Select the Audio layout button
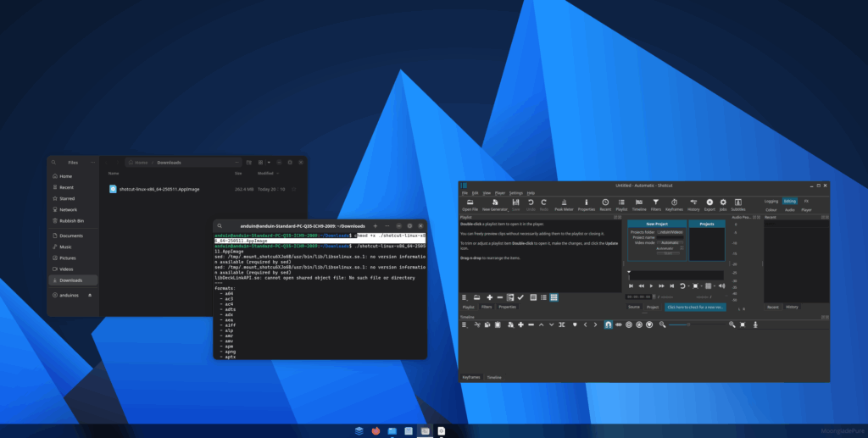 tap(789, 209)
